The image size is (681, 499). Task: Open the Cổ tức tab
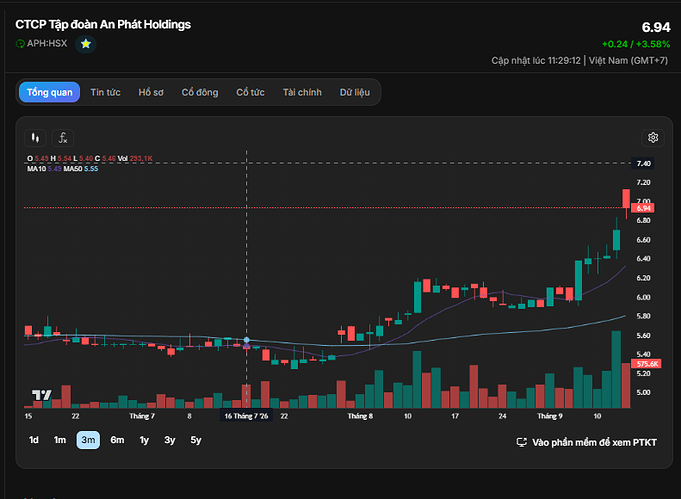click(x=250, y=92)
